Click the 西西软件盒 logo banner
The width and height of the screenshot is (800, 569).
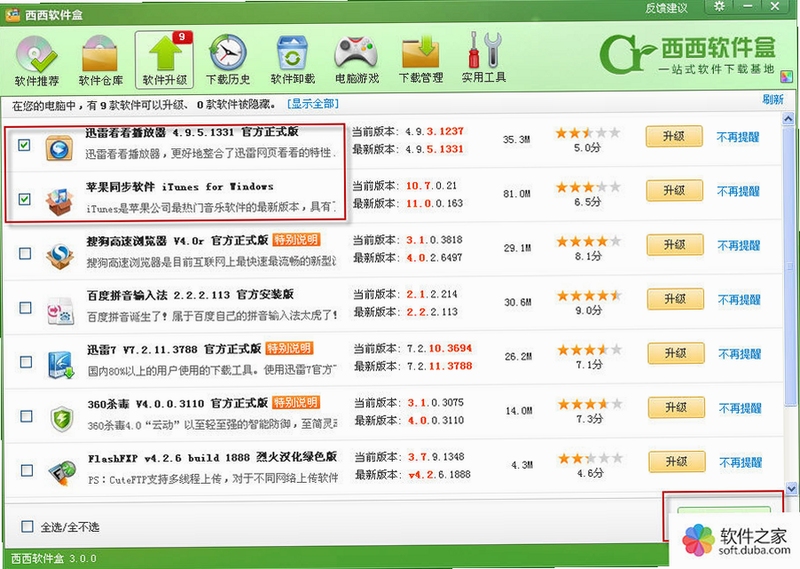pos(688,54)
